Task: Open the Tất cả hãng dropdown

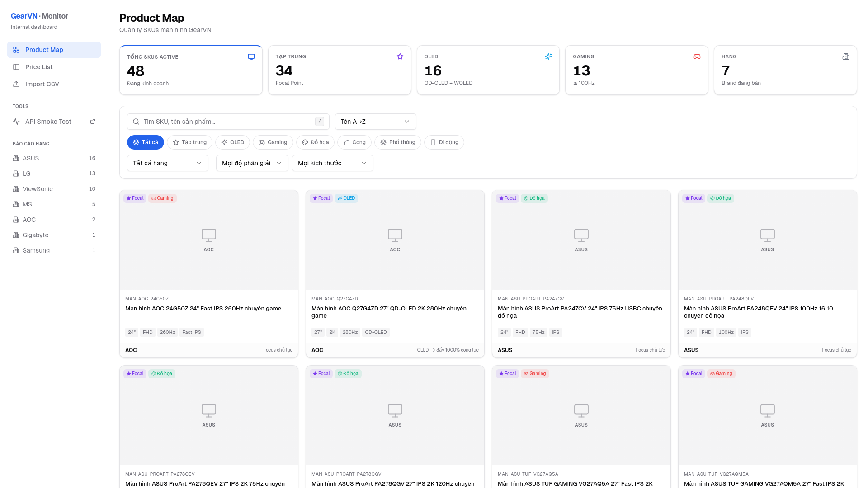Action: click(x=167, y=163)
